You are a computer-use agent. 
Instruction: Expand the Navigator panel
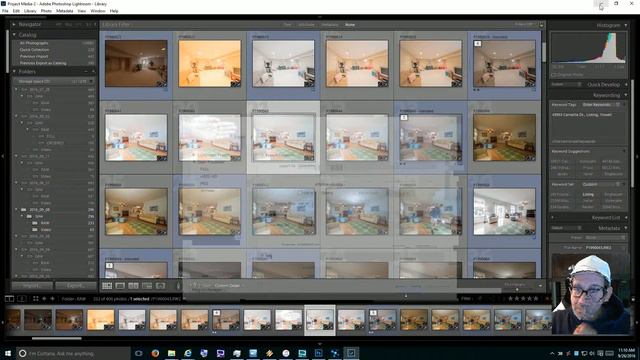tap(13, 24)
